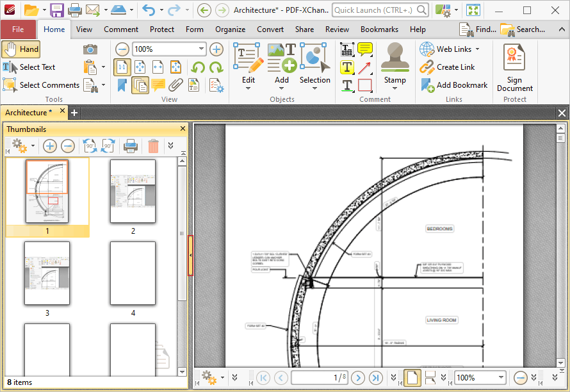This screenshot has height=392, width=570.
Task: Expand the Web Links dropdown arrow
Action: [x=477, y=49]
